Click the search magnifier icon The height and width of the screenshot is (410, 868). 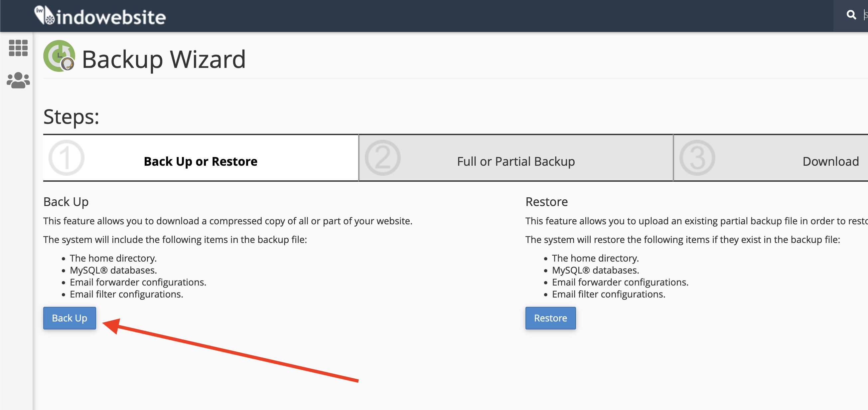tap(851, 15)
